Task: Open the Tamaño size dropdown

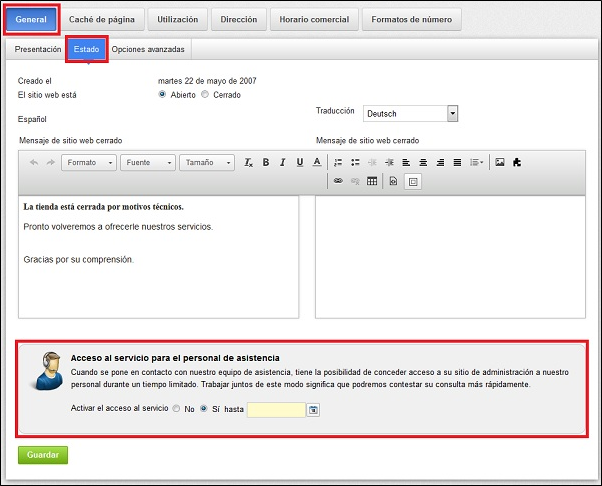Action: tap(207, 162)
